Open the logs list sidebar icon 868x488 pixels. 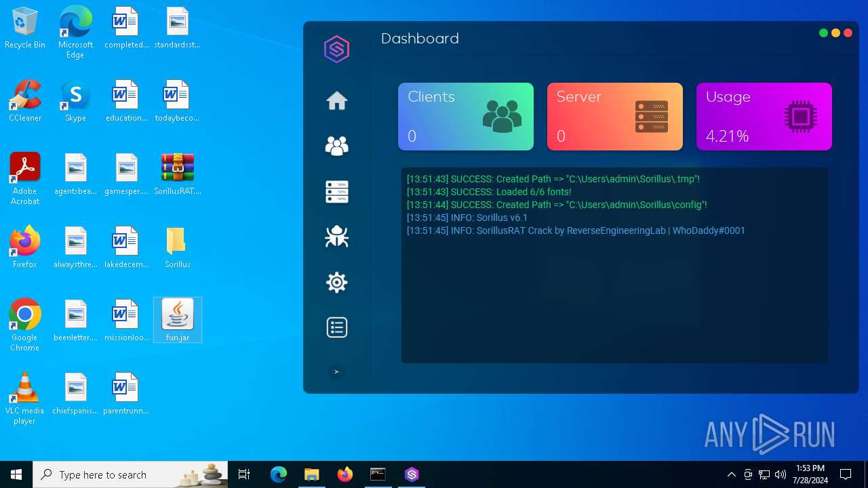click(x=337, y=327)
